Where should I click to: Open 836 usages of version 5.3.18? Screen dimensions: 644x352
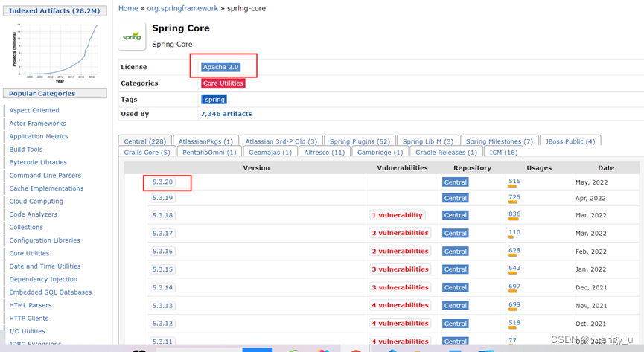(x=514, y=214)
